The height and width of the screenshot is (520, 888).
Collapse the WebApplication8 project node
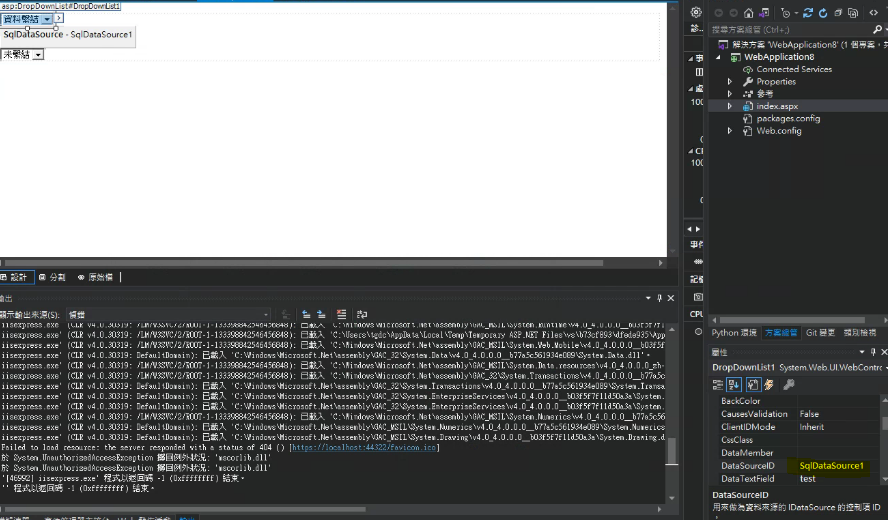719,57
